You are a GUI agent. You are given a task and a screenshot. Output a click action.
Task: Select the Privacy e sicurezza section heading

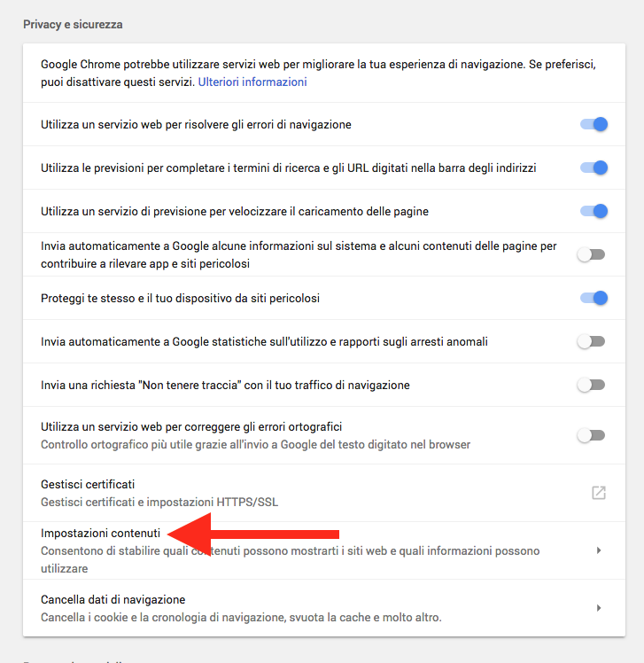tap(73, 25)
